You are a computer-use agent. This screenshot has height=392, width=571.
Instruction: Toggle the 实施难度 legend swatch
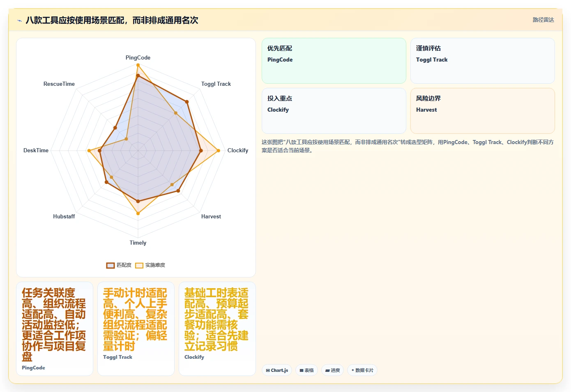[139, 265]
